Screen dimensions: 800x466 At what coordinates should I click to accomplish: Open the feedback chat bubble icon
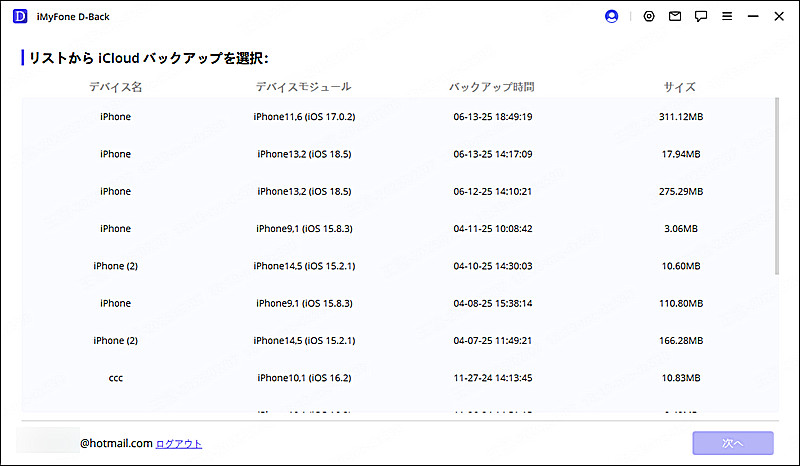[x=701, y=16]
